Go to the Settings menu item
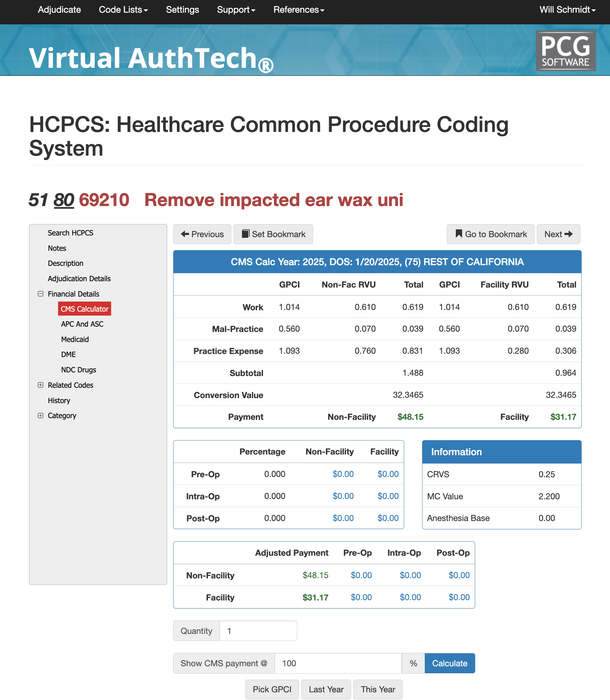 183,10
